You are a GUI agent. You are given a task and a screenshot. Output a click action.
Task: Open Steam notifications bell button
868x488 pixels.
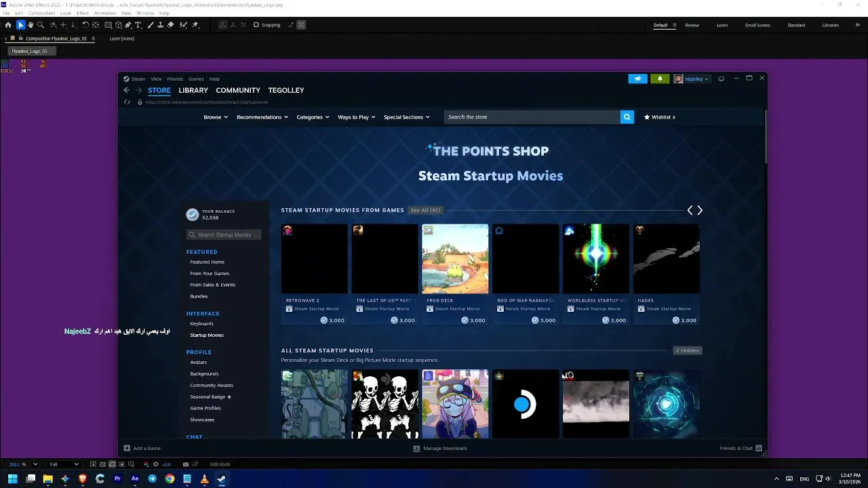pyautogui.click(x=660, y=79)
